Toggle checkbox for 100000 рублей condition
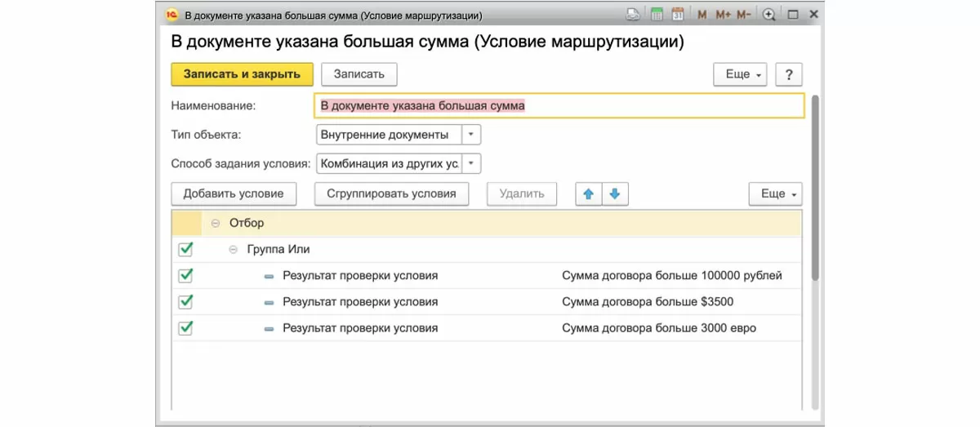The width and height of the screenshot is (980, 427). click(x=185, y=275)
